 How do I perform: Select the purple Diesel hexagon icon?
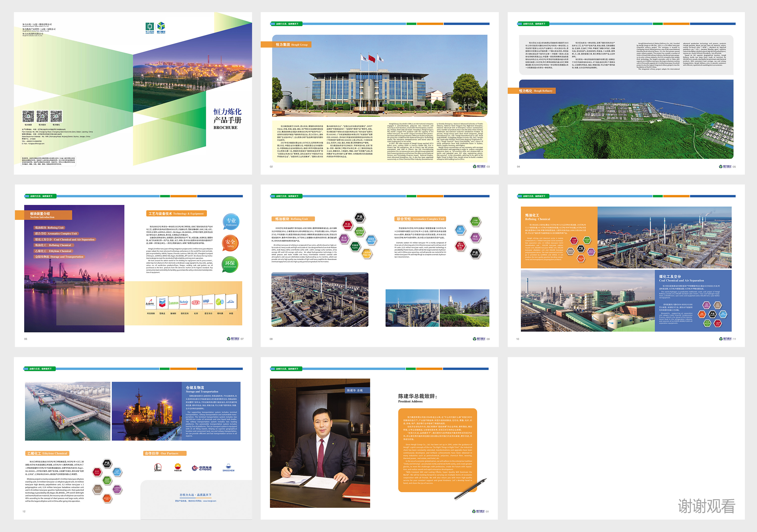coord(344,239)
